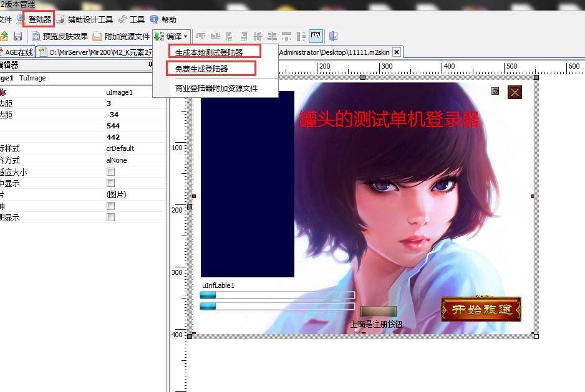The height and width of the screenshot is (392, 585).
Task: Click the 辅助设计工具 menu icon
Action: click(x=60, y=19)
